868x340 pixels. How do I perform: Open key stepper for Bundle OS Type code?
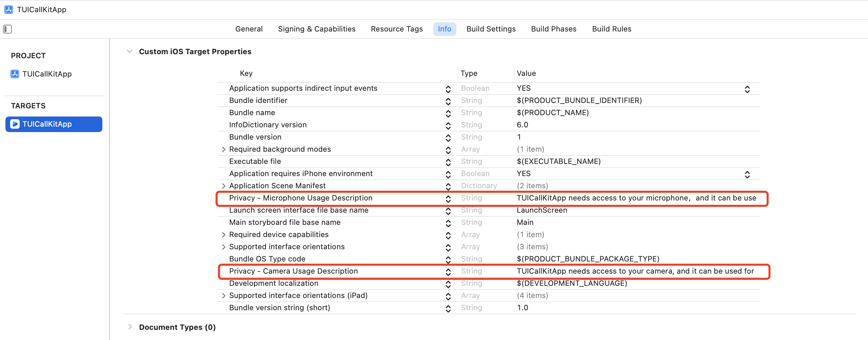click(x=448, y=260)
